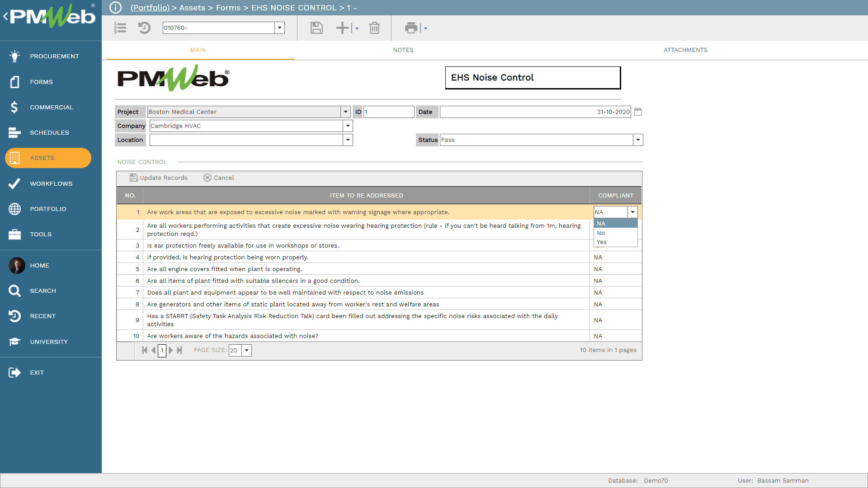Image resolution: width=868 pixels, height=488 pixels.
Task: Click the info icon in the header
Action: pyautogui.click(x=116, y=8)
